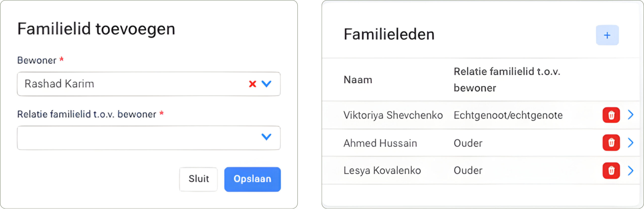The width and height of the screenshot is (644, 209).
Task: Click the Naam column header
Action: point(358,80)
